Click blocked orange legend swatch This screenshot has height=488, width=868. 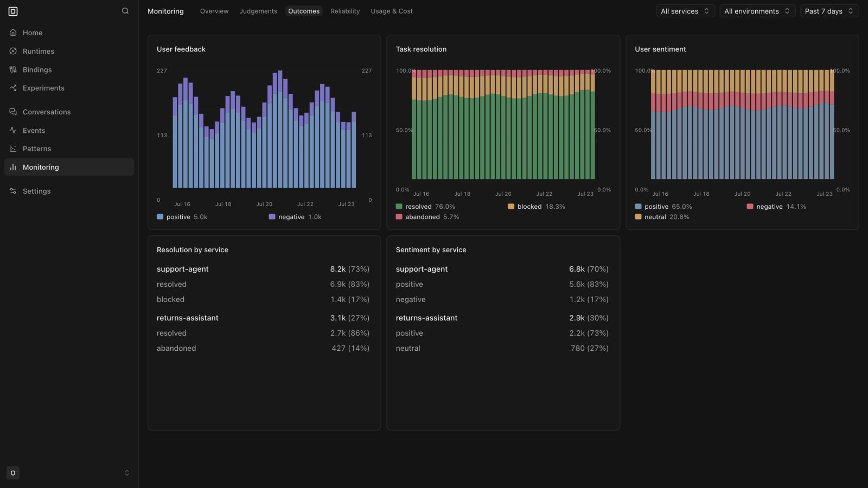[511, 207]
